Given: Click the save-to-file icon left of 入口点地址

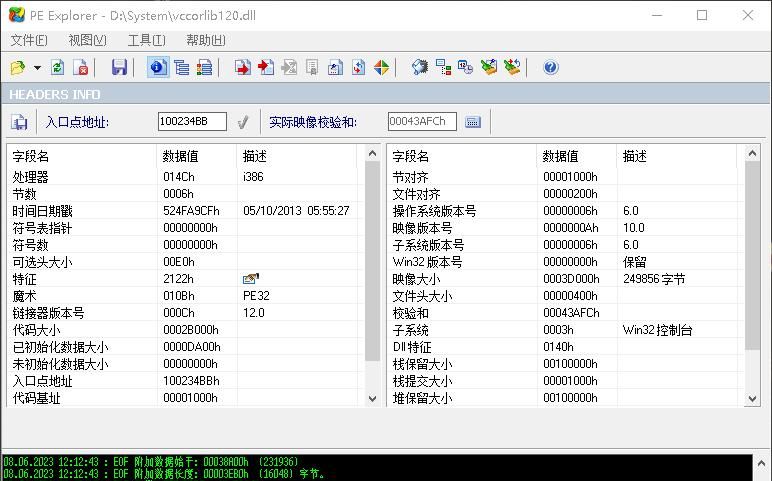Looking at the screenshot, I should pos(19,122).
